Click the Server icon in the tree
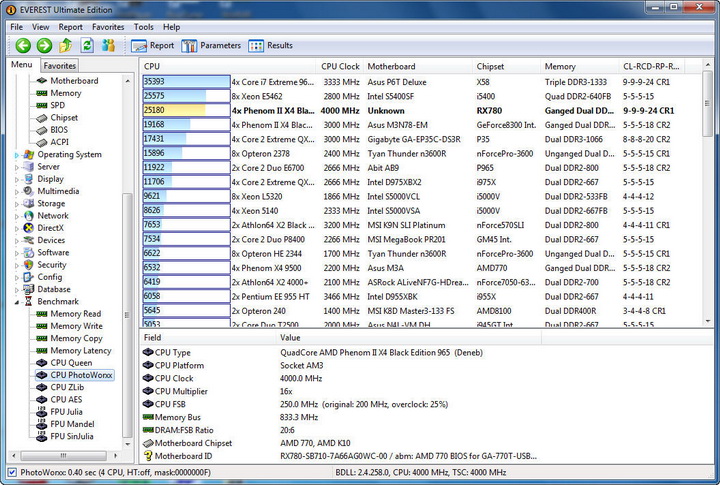The width and height of the screenshot is (720, 485). 28,167
